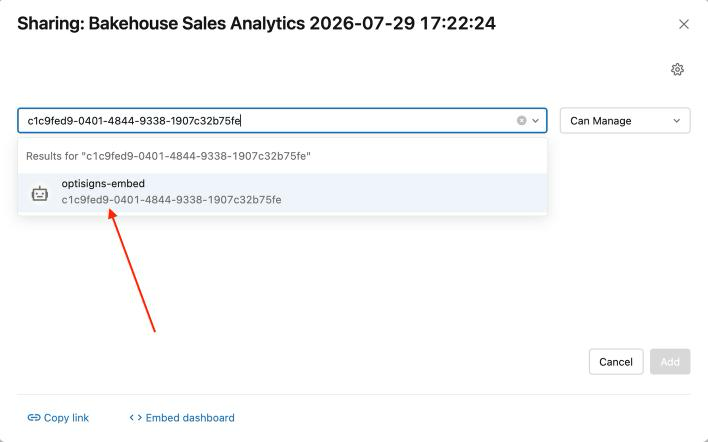
Task: Click the 'Results for' header in suggestions
Action: tap(168, 156)
